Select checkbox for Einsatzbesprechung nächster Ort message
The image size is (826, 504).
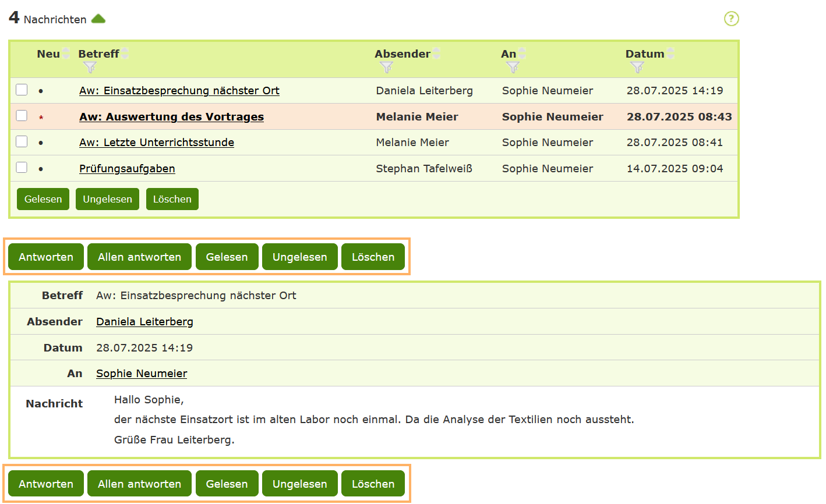click(22, 90)
